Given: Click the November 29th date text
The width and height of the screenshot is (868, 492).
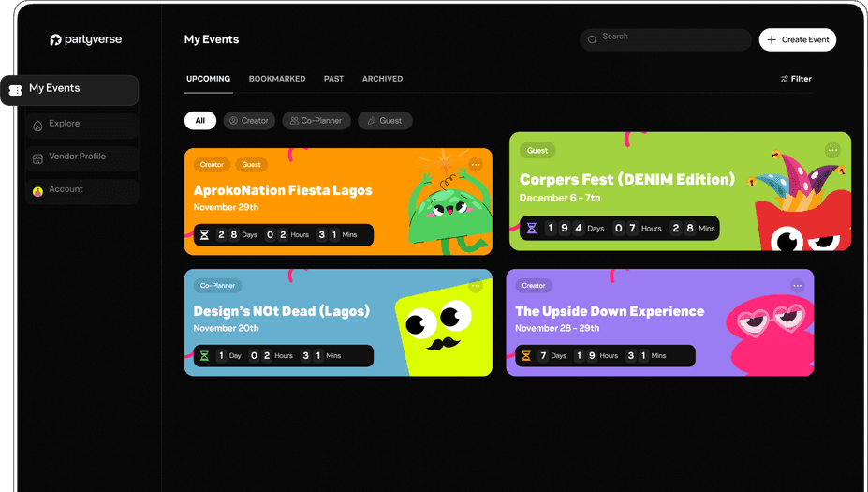Looking at the screenshot, I should (226, 207).
